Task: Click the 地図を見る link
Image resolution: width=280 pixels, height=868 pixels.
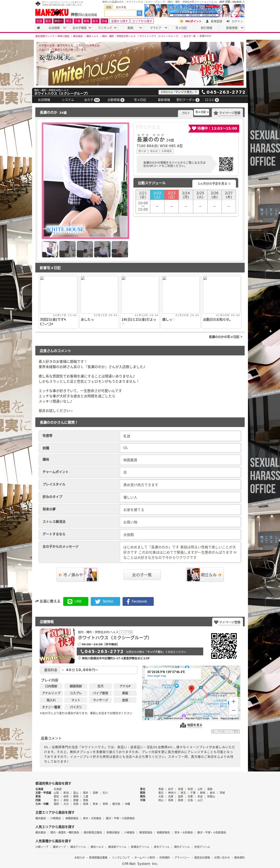Action: pos(195,725)
